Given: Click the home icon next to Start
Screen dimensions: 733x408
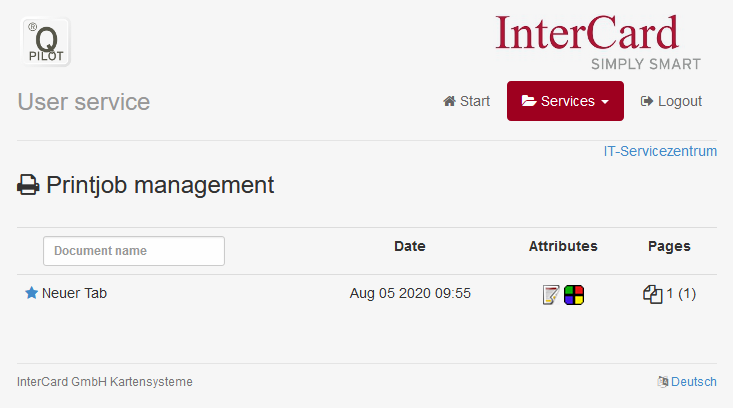Looking at the screenshot, I should [449, 101].
